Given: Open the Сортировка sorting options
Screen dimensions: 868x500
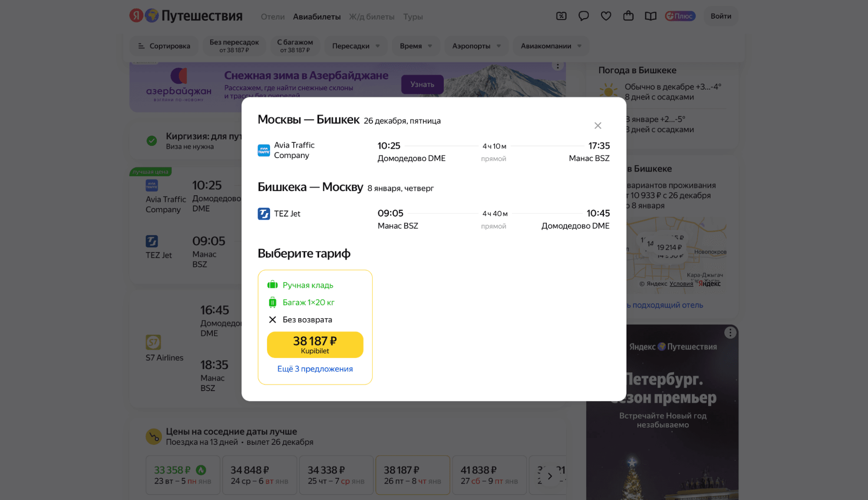Looking at the screenshot, I should click(x=164, y=46).
